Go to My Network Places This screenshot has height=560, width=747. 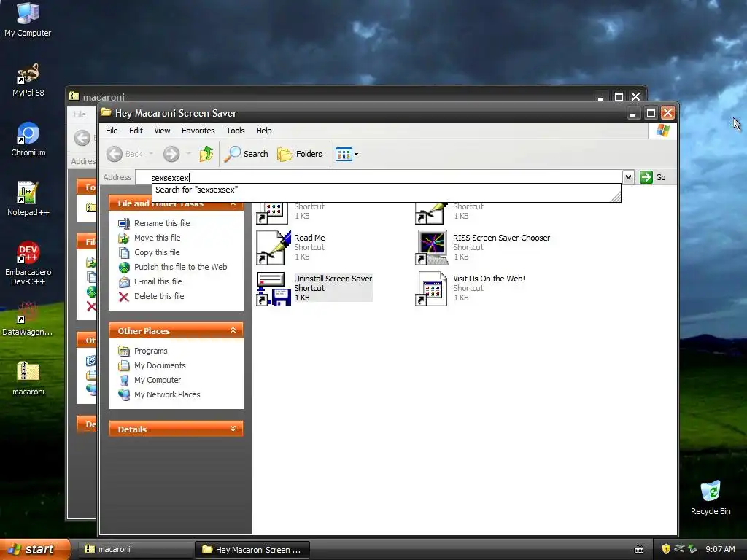pyautogui.click(x=167, y=394)
